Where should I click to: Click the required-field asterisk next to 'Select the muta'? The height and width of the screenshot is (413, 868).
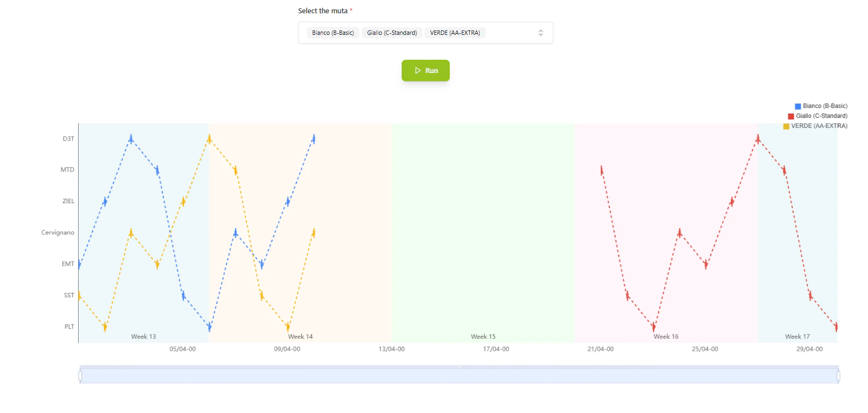(351, 11)
